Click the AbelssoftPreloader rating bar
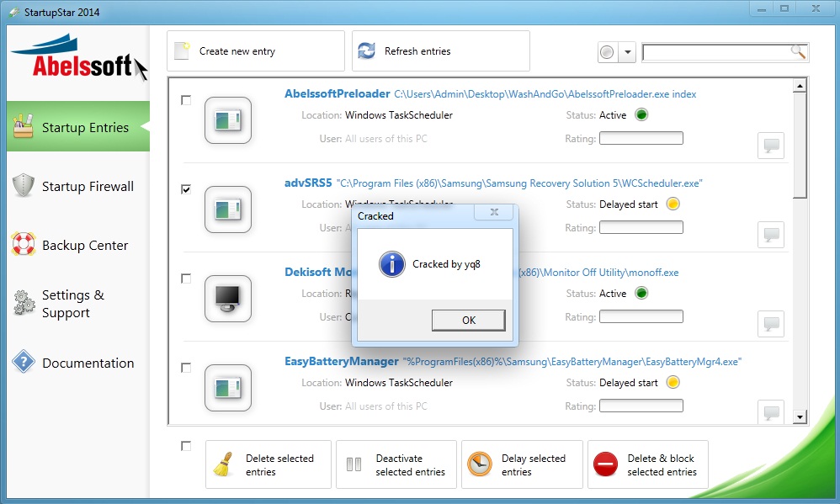840x504 pixels. (641, 138)
